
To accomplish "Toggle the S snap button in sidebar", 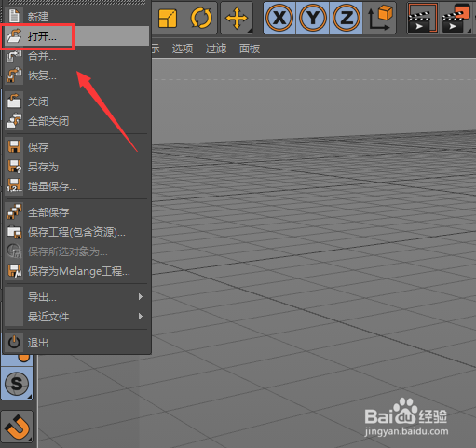I will (17, 384).
